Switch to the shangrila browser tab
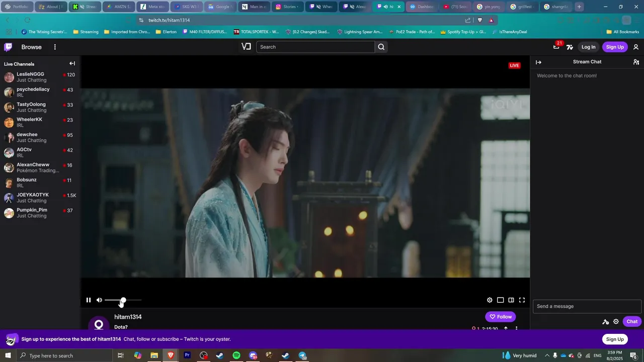The width and height of the screenshot is (644, 362). click(556, 7)
